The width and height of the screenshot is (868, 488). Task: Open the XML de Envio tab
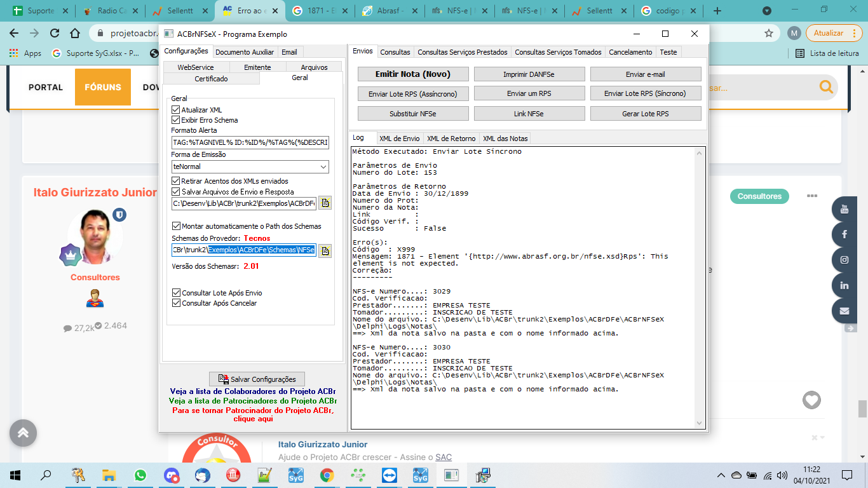(x=399, y=139)
